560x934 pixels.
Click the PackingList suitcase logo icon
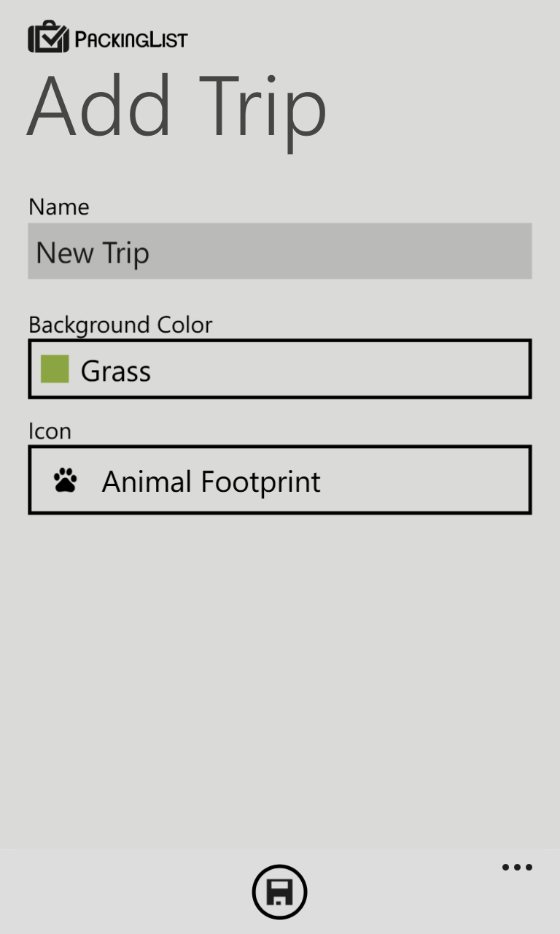click(48, 37)
